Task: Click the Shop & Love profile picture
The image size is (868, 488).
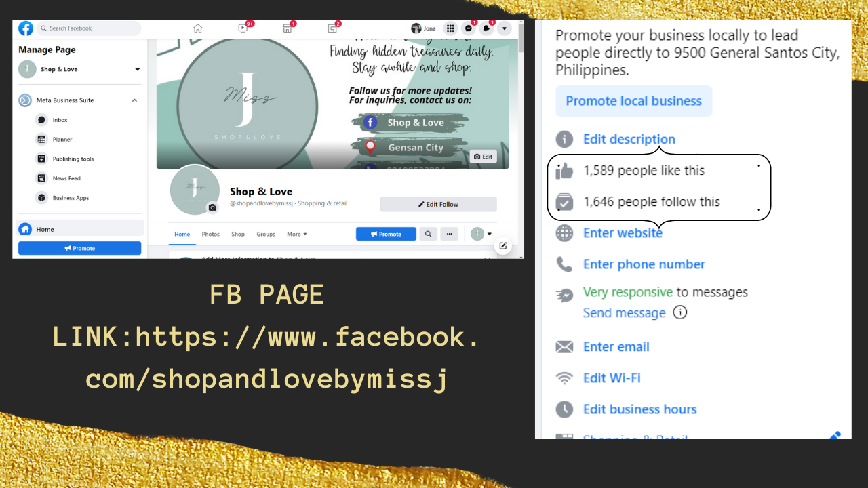Action: coord(195,190)
